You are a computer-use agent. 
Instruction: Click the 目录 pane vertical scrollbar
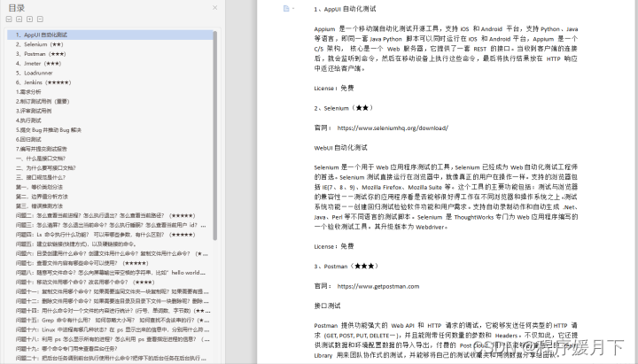(x=214, y=136)
